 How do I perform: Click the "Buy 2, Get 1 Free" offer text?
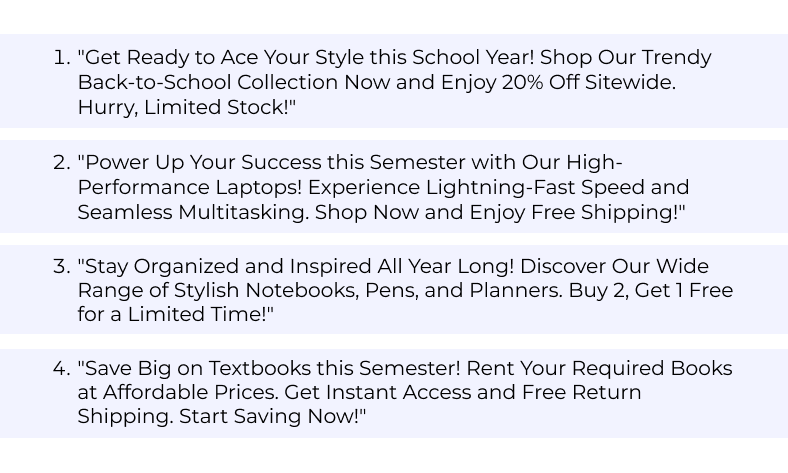click(x=651, y=291)
